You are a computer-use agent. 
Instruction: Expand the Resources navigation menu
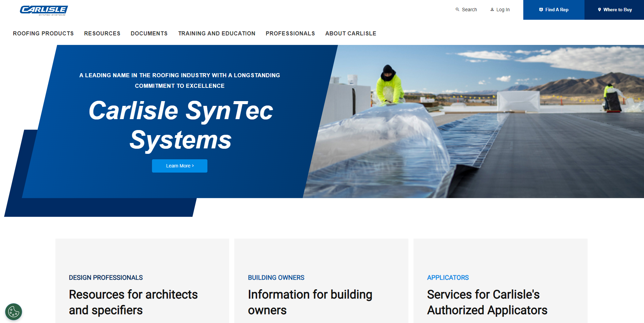[102, 33]
